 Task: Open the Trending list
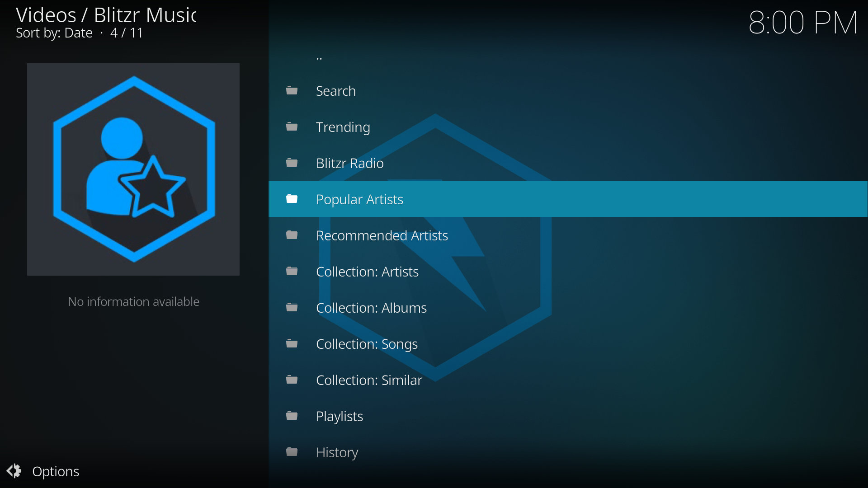pos(343,127)
